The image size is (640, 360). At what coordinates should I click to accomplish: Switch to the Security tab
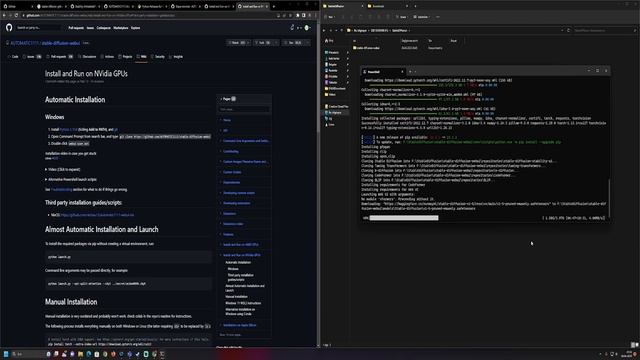[x=158, y=57]
